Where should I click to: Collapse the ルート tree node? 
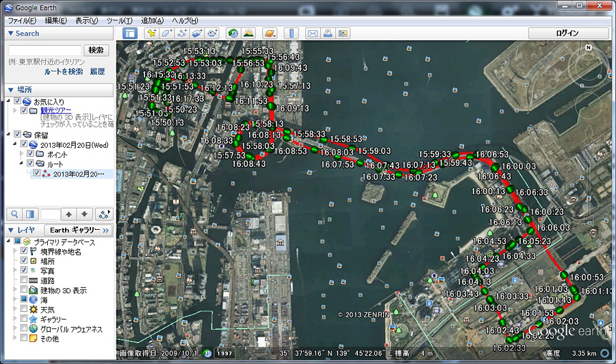pos(22,164)
